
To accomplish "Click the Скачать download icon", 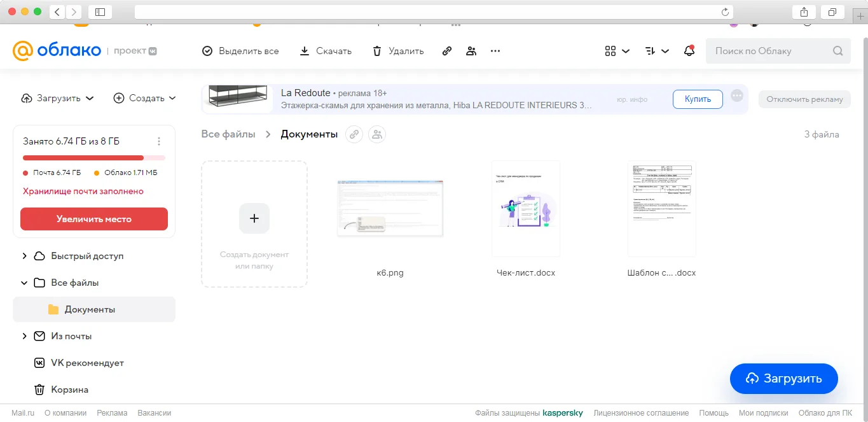I will 305,51.
